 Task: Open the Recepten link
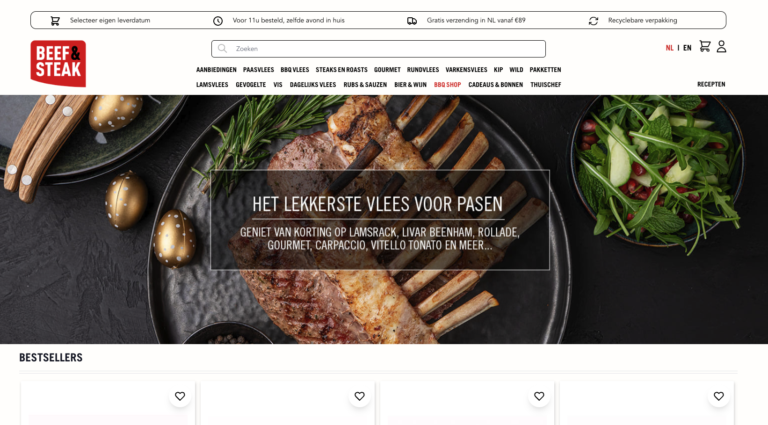711,84
